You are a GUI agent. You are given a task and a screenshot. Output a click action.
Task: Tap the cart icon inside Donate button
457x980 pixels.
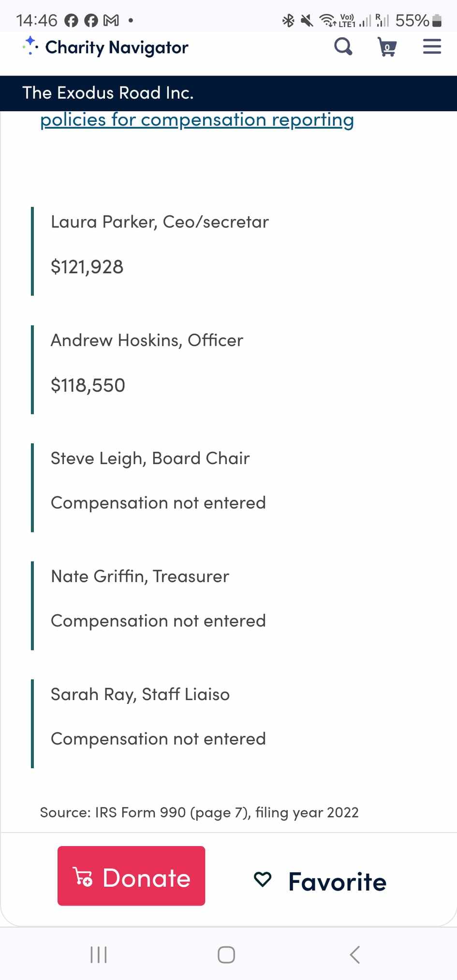click(83, 877)
